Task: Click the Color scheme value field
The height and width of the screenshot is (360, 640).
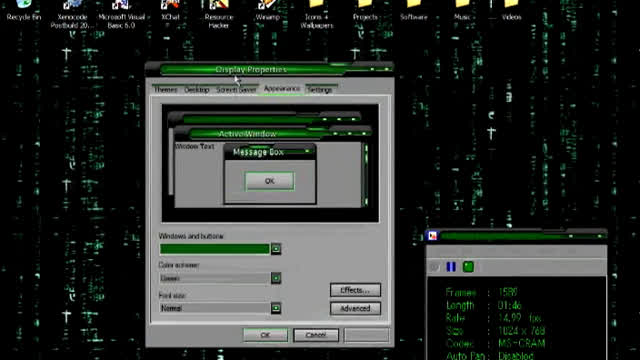Action: click(215, 278)
